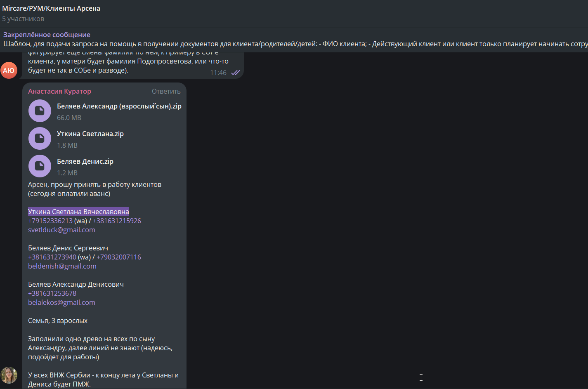Screen dimensions: 588x389
Task: Open email svetlduck@gmail.com
Action: pyautogui.click(x=61, y=230)
